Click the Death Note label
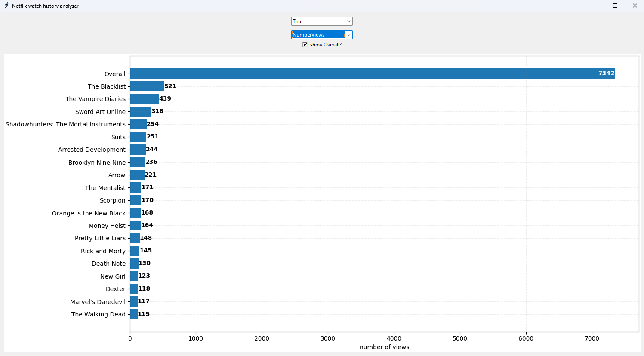The image size is (644, 356). point(108,264)
